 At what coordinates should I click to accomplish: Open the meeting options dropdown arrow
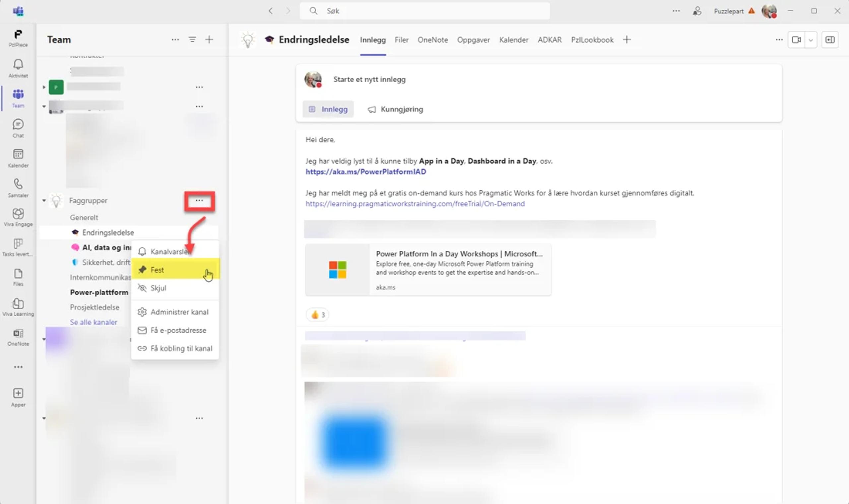(x=811, y=40)
